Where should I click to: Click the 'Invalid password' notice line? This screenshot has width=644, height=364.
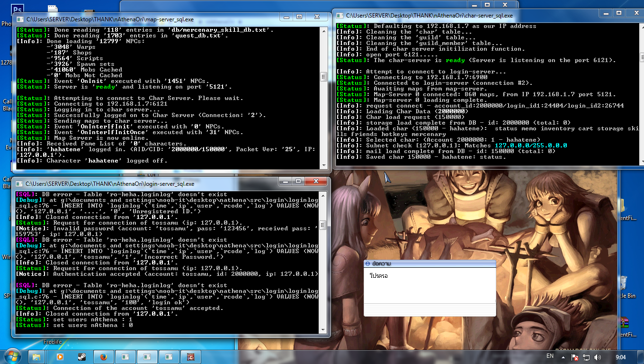(167, 231)
